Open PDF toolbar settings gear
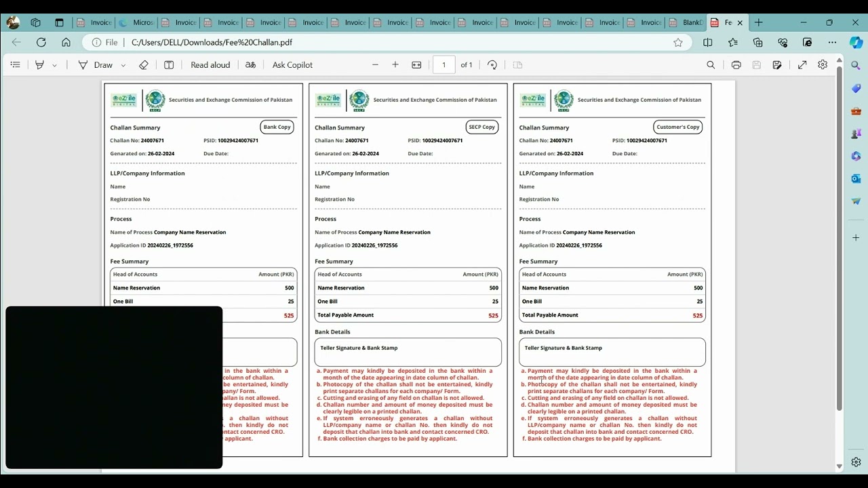868x488 pixels. point(823,65)
